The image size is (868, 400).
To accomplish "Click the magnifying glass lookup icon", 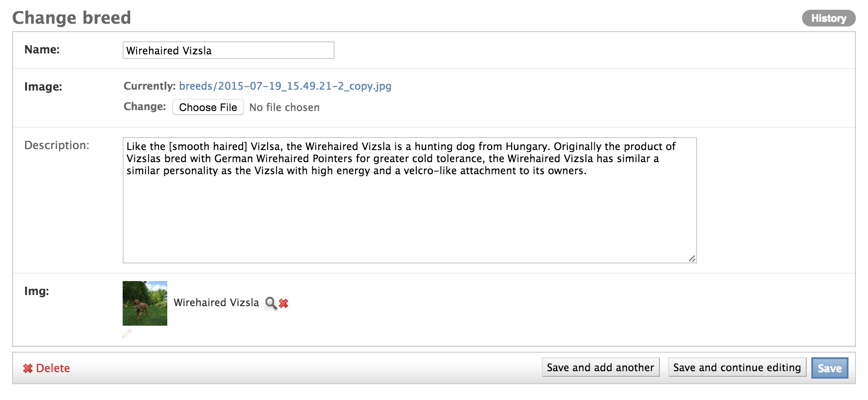I will (x=270, y=303).
